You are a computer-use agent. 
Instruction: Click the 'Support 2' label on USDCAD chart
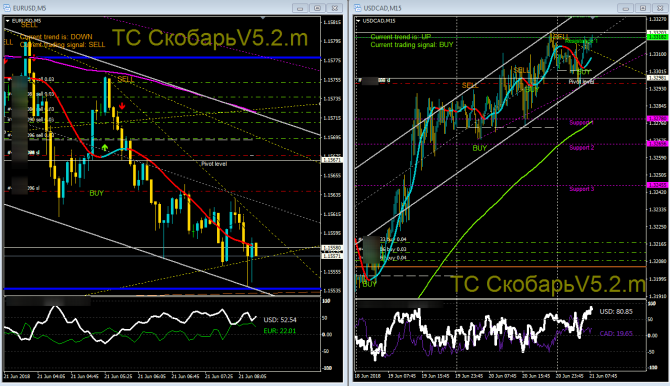point(582,147)
